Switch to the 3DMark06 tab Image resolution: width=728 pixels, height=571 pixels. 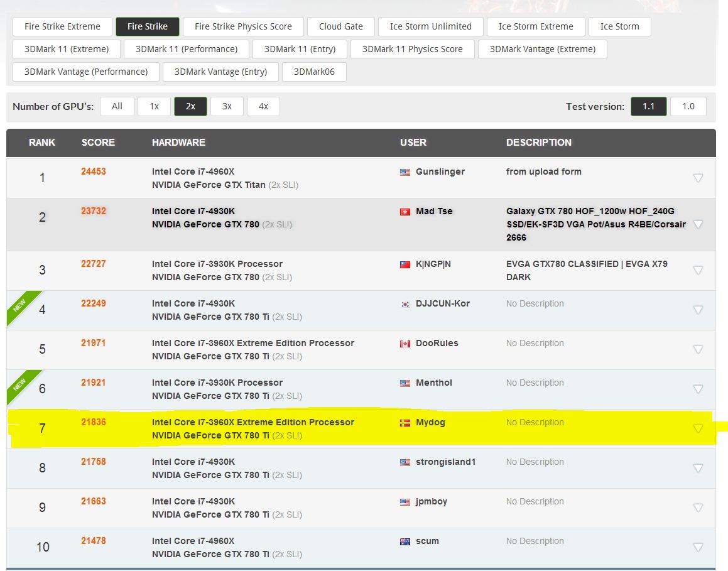tap(314, 72)
